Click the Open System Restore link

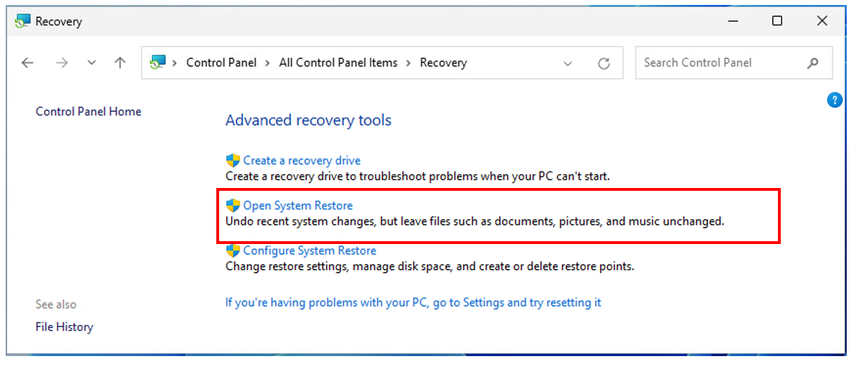[x=298, y=206]
